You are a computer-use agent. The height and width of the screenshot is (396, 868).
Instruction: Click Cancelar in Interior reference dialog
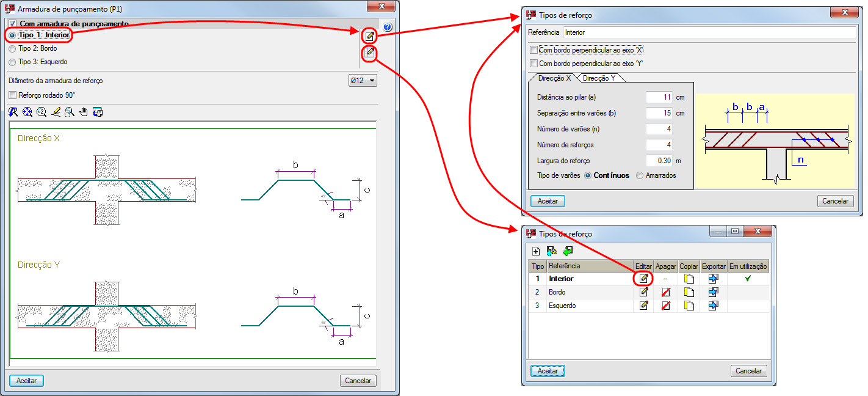pyautogui.click(x=836, y=201)
